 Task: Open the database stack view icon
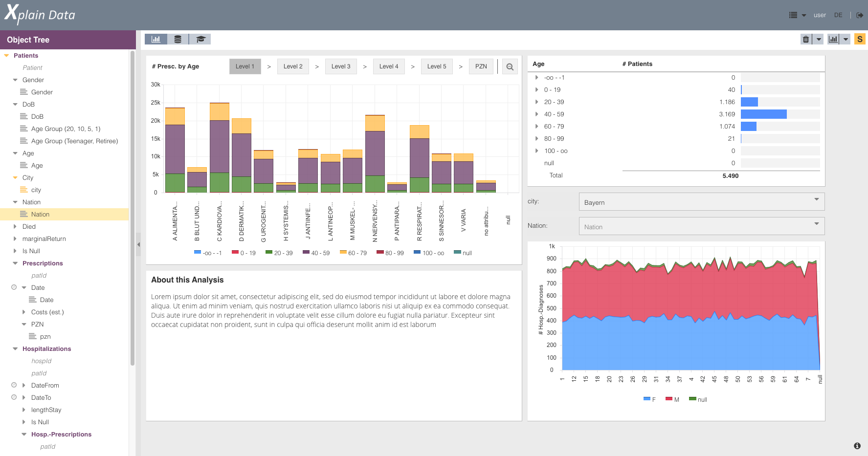[x=178, y=39]
